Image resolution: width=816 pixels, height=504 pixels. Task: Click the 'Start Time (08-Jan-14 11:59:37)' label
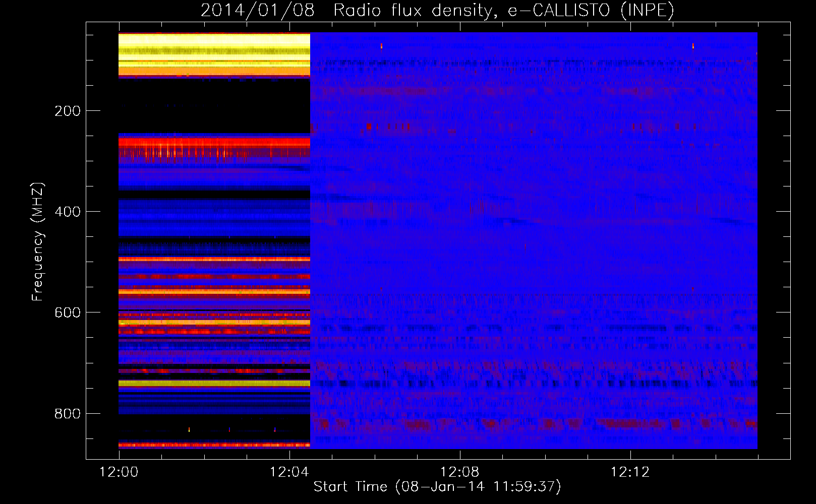pyautogui.click(x=437, y=487)
